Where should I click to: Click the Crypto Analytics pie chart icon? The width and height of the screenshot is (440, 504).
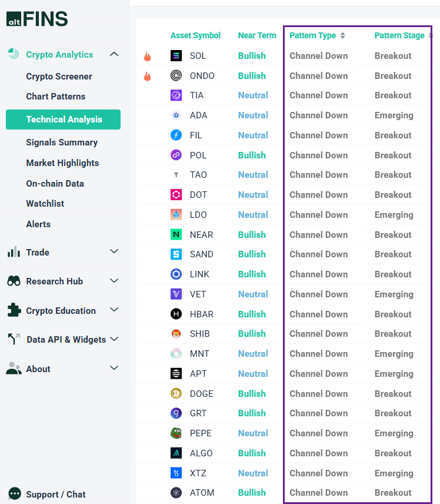click(x=14, y=54)
